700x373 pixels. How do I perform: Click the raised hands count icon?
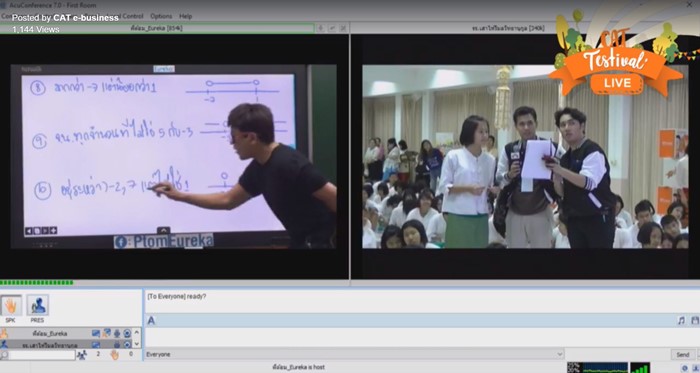tap(115, 355)
